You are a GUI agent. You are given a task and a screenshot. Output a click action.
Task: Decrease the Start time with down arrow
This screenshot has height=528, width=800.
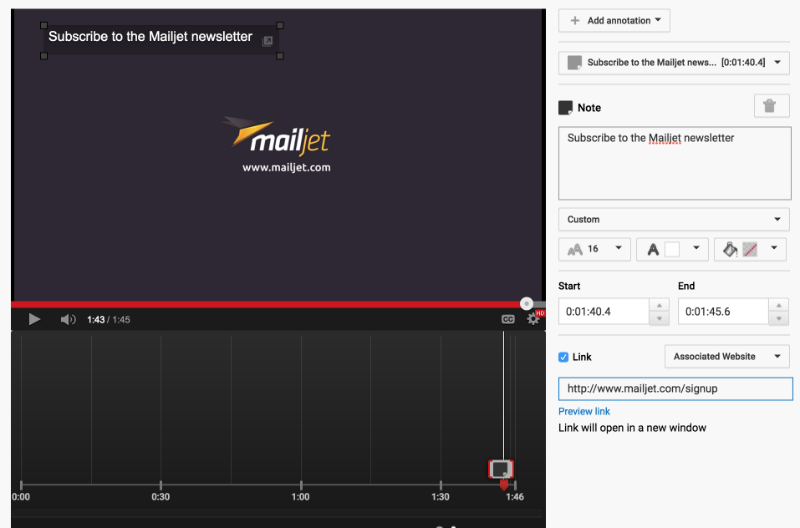point(659,318)
